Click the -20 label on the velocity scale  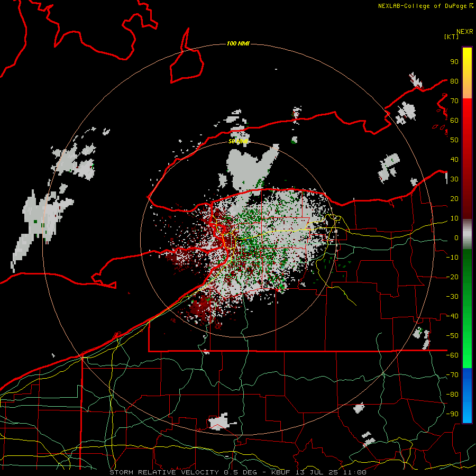tap(452, 277)
